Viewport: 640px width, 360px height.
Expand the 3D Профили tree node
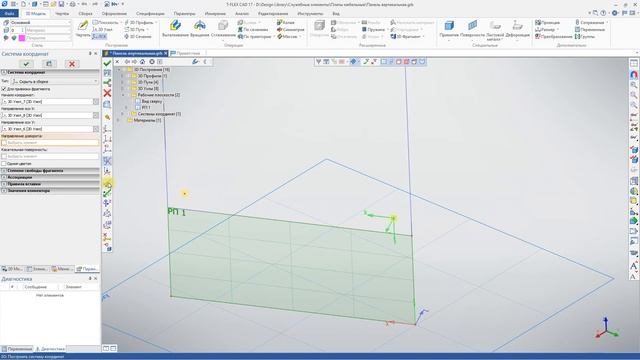[122, 76]
